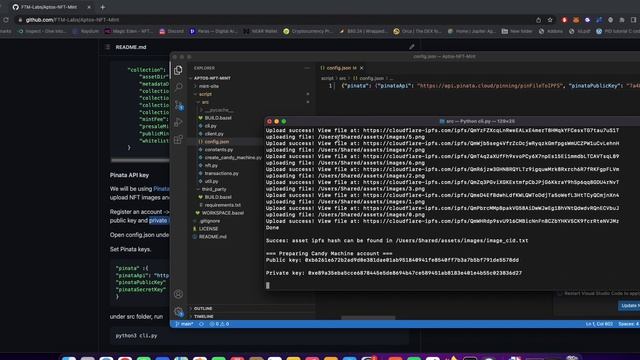Open Source Control view in VS Code
The width and height of the screenshot is (640, 360).
click(179, 105)
